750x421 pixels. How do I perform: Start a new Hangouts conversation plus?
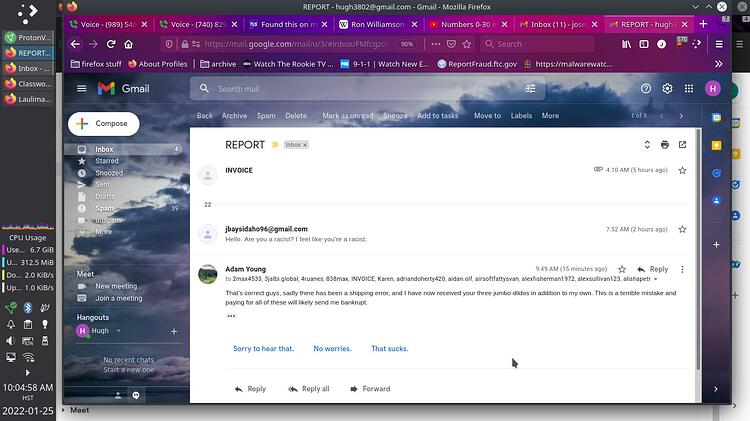pos(174,331)
